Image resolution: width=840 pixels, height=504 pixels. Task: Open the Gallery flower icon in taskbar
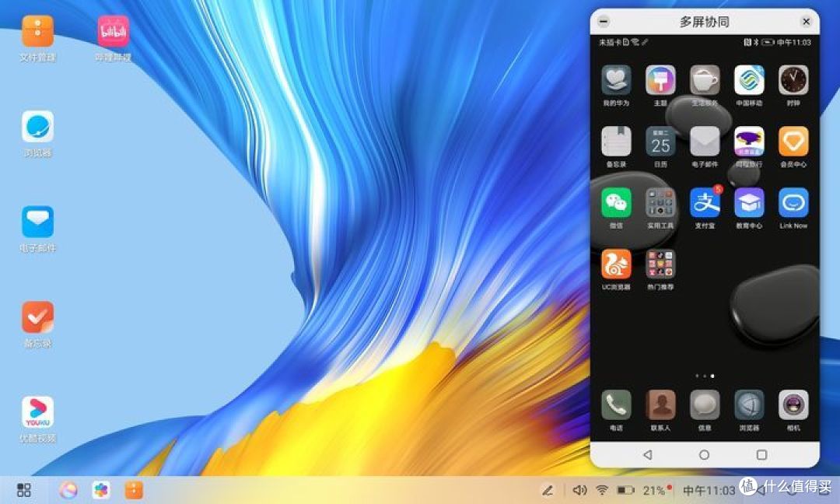click(x=100, y=490)
